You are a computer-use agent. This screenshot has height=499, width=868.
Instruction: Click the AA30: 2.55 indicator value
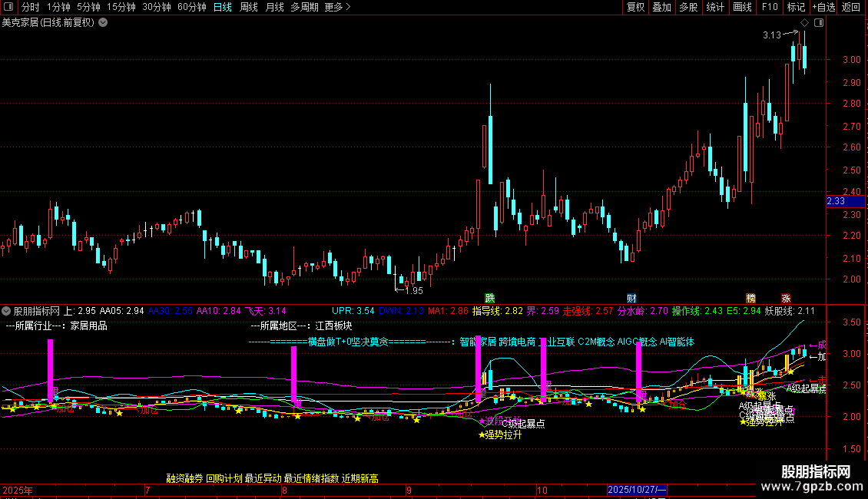pos(171,311)
